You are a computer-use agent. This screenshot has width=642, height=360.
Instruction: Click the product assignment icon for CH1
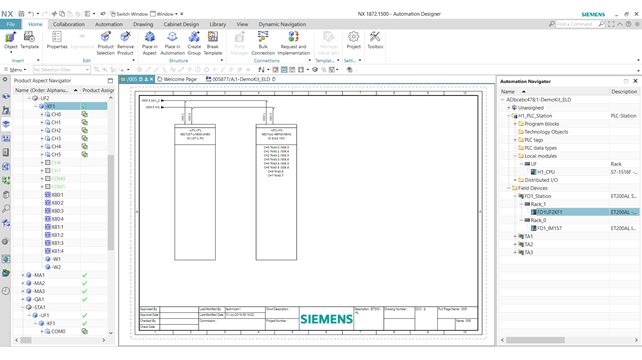[84, 122]
